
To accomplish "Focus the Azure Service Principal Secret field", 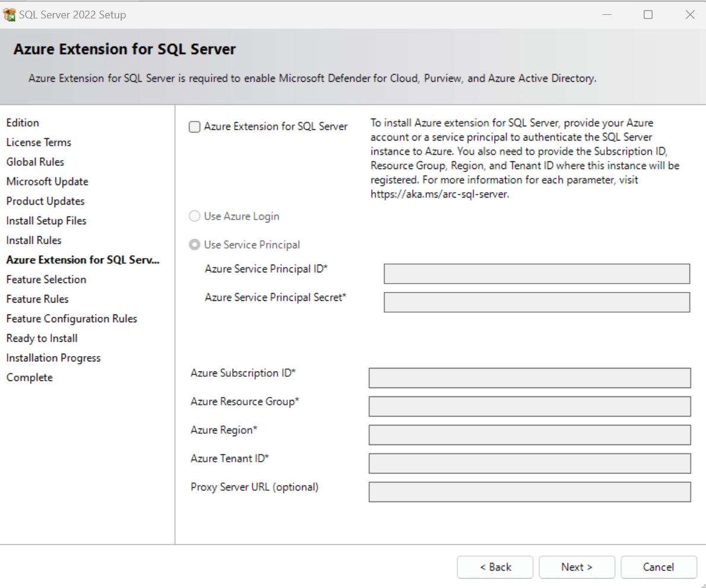I will tap(537, 303).
